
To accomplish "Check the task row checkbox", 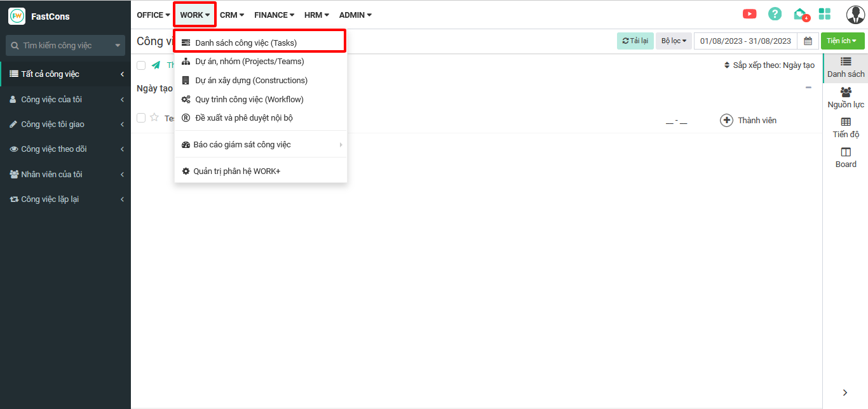I will [x=141, y=117].
